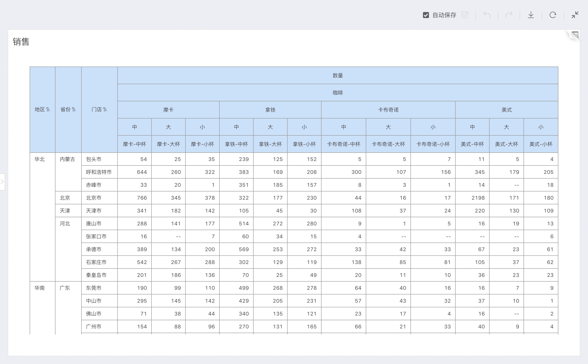
Task: Click the redo arrow icon
Action: point(509,15)
